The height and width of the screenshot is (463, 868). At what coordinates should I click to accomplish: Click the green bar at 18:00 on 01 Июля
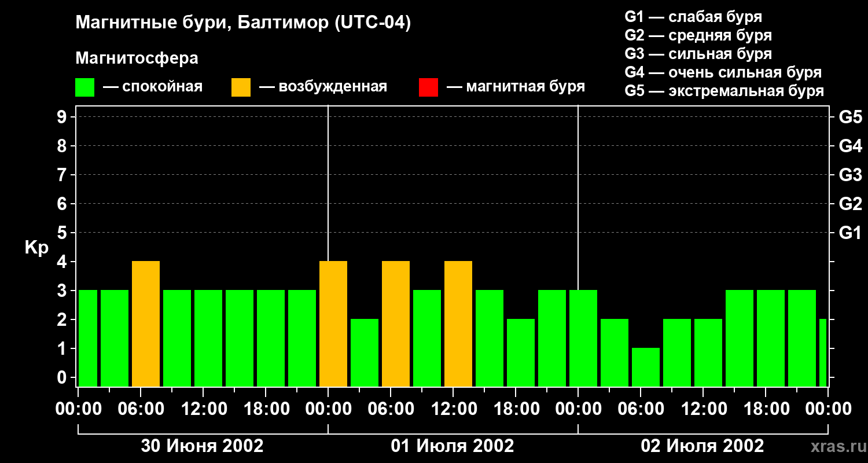point(521,353)
